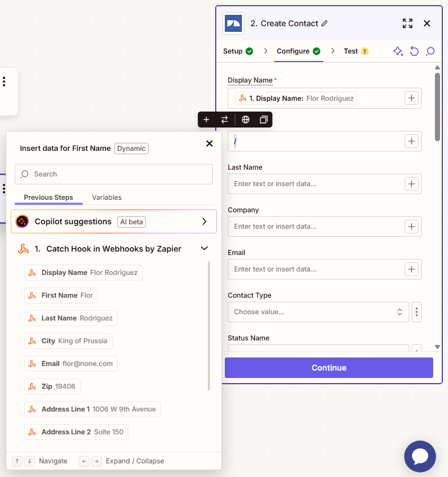Go to the Test tab
The image size is (448, 477).
(356, 51)
